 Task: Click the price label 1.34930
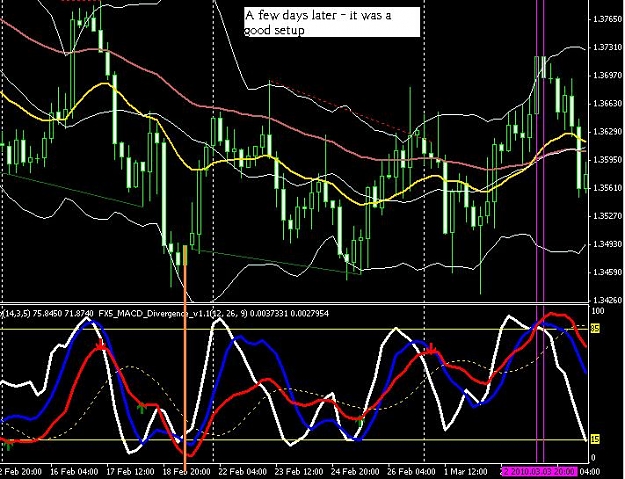(607, 244)
